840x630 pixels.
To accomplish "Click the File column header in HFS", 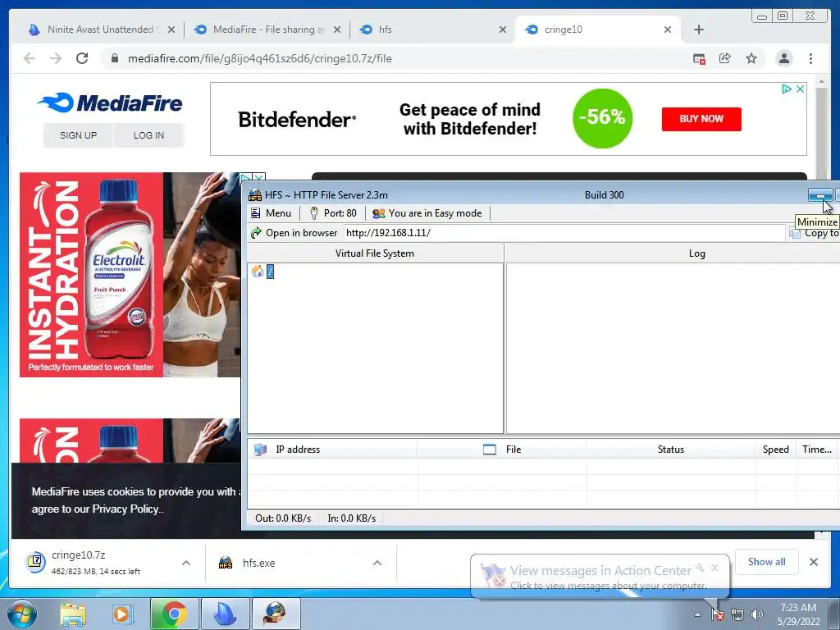I will tap(501, 450).
